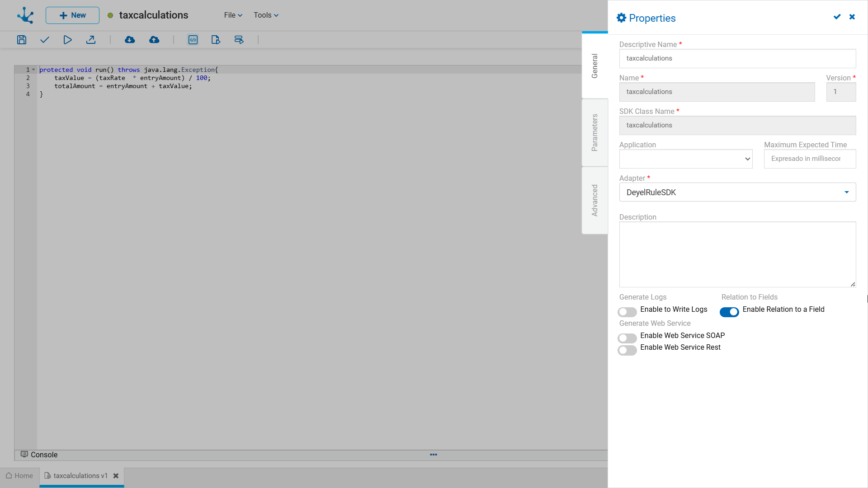Open the Tools menu
The height and width of the screenshot is (488, 868).
point(266,15)
